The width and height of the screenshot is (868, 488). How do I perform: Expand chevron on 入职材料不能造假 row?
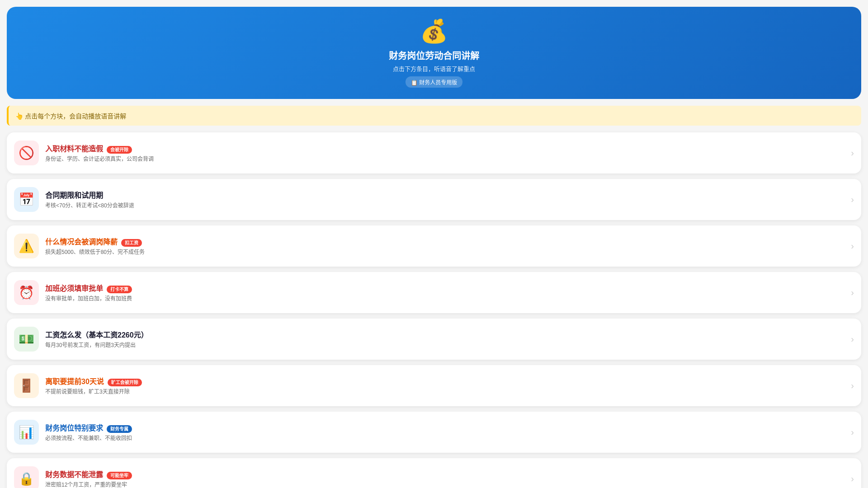(x=852, y=154)
